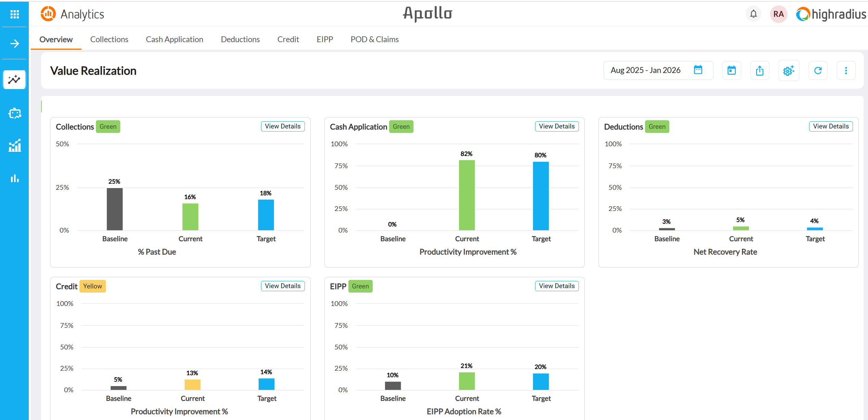Click View Details on Credit card
The width and height of the screenshot is (868, 420).
pos(282,286)
